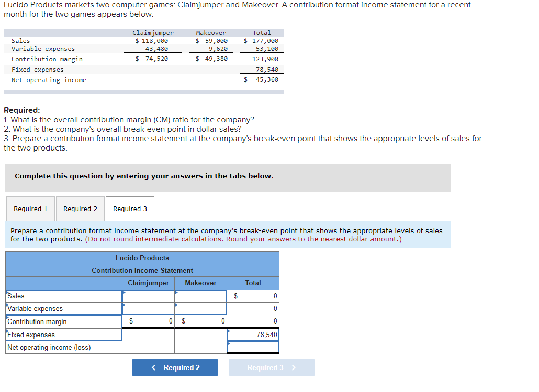Select the Required 3 tab
Screen dimensions: 539x392
tap(130, 209)
